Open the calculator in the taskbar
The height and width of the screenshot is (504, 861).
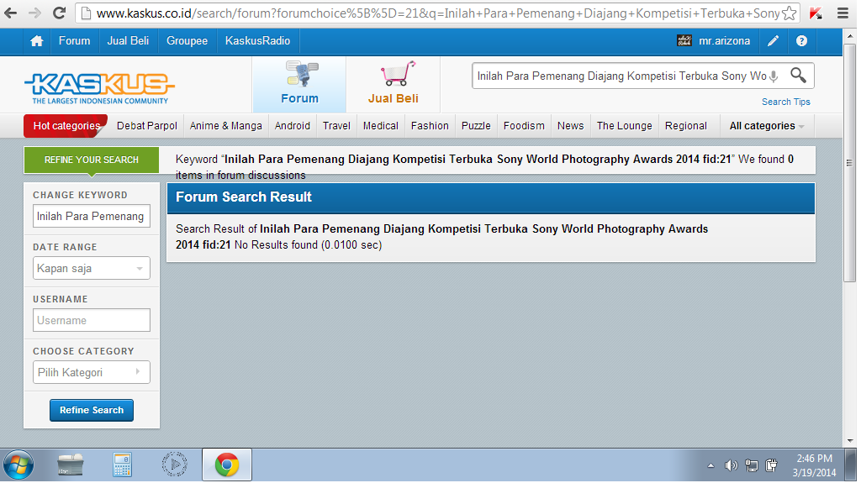[122, 465]
